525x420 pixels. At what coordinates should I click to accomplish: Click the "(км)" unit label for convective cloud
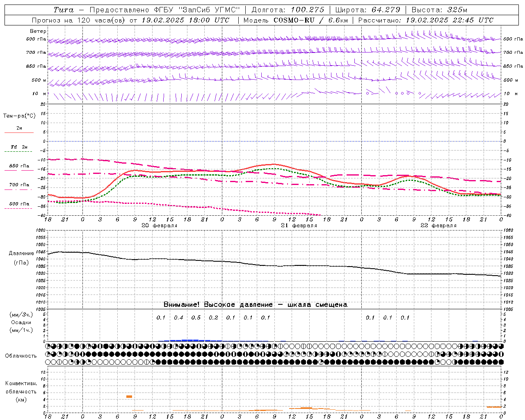[x=21, y=399]
